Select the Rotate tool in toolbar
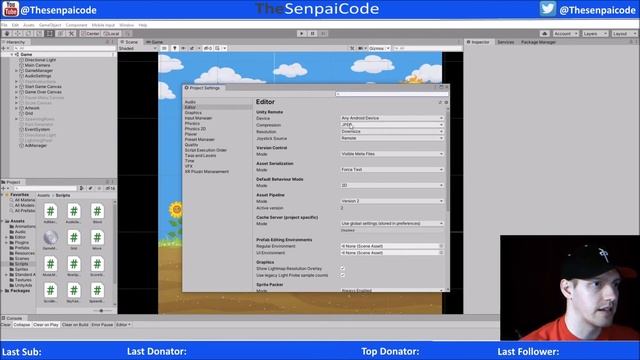The width and height of the screenshot is (640, 360). [x=28, y=33]
